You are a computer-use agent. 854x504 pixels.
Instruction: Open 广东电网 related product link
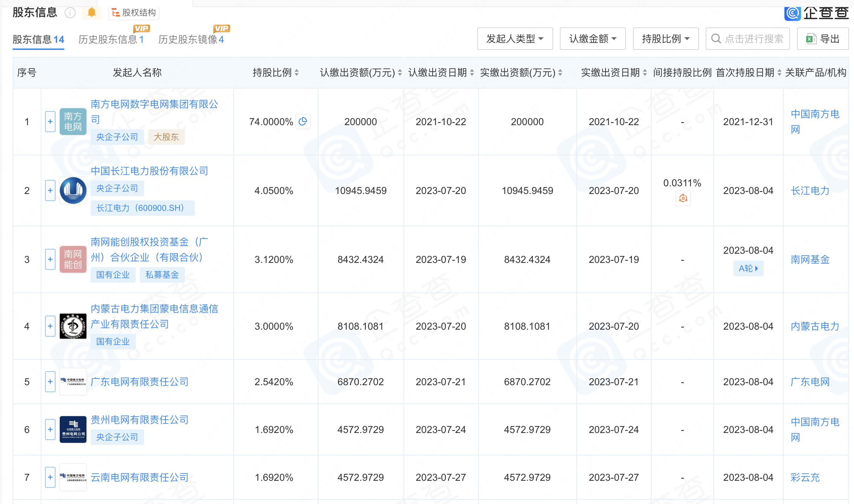pyautogui.click(x=810, y=382)
